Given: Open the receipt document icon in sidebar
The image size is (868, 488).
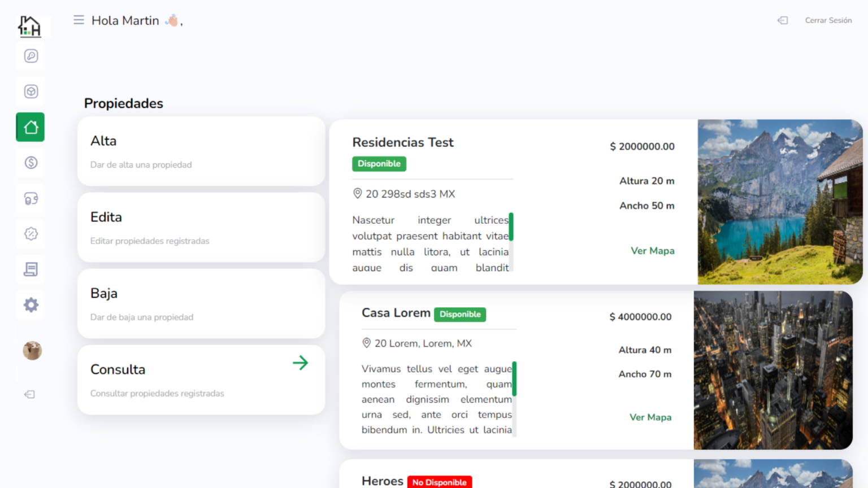Looking at the screenshot, I should pyautogui.click(x=31, y=269).
